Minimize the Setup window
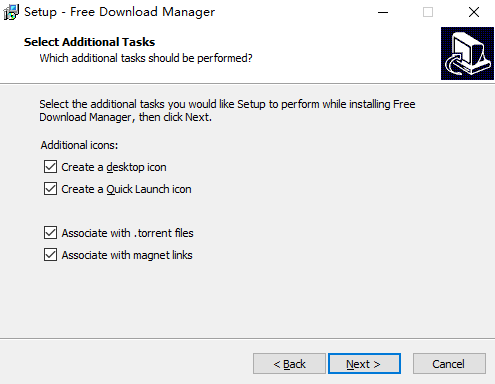This screenshot has height=384, width=495. pos(383,12)
